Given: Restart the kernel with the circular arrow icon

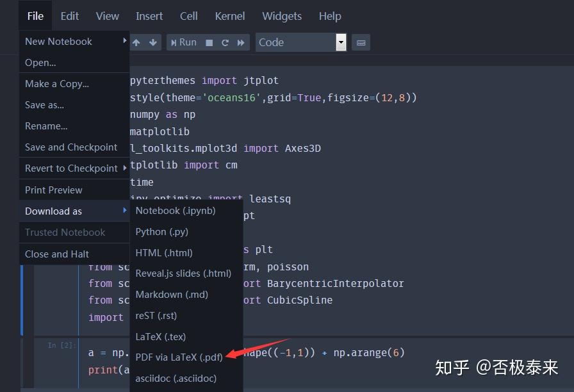Looking at the screenshot, I should coord(224,42).
